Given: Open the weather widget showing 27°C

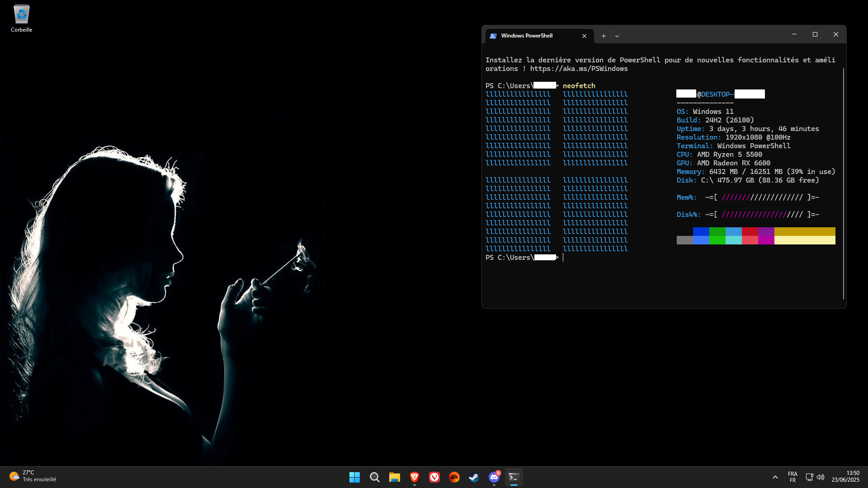Looking at the screenshot, I should click(x=33, y=476).
